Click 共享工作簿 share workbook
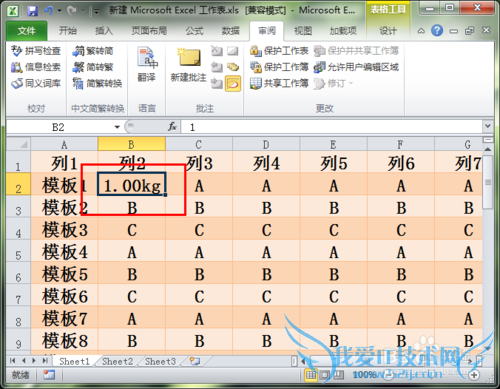The width and height of the screenshot is (500, 389). pos(279,83)
